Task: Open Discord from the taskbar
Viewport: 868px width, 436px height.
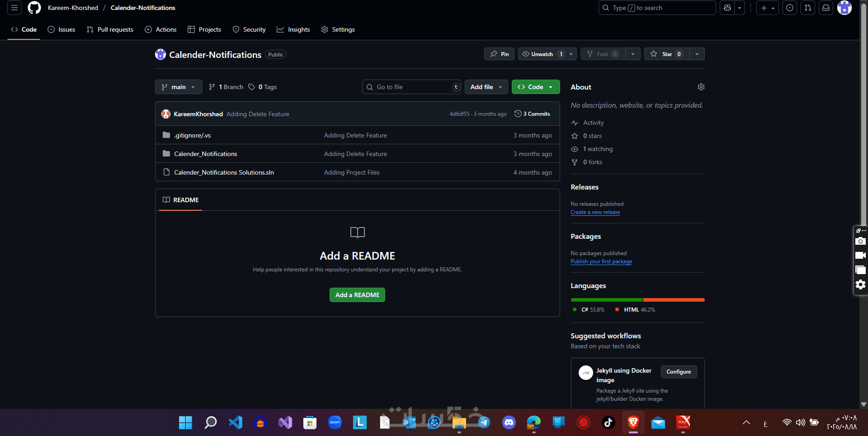Action: coord(509,422)
